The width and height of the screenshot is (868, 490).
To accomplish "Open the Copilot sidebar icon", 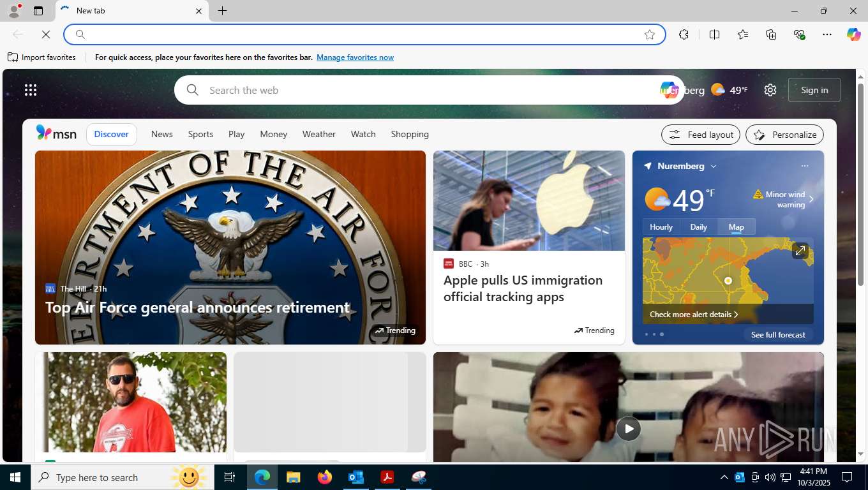I will [x=854, y=34].
